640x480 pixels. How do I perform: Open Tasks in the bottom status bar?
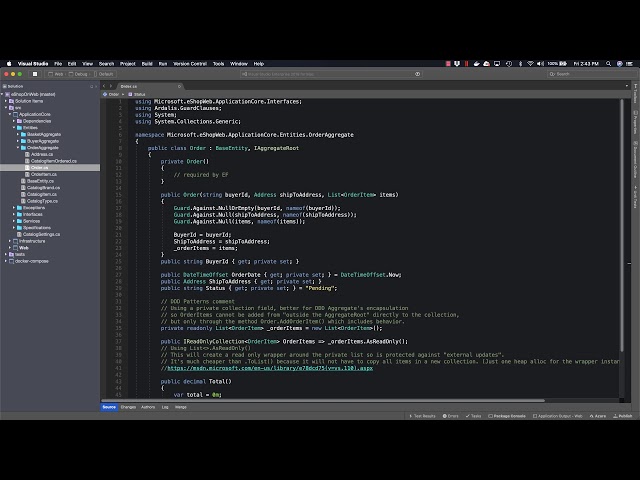point(473,416)
